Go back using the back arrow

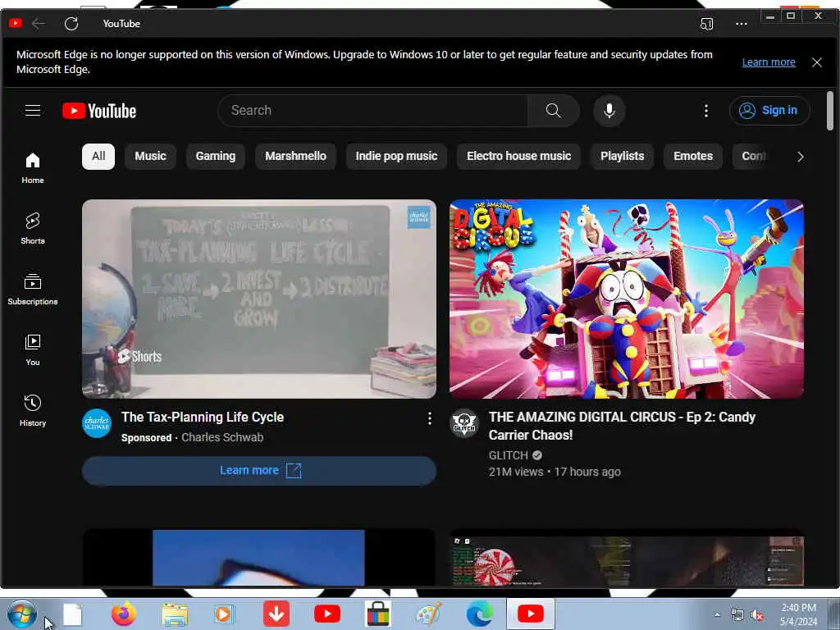(x=39, y=24)
